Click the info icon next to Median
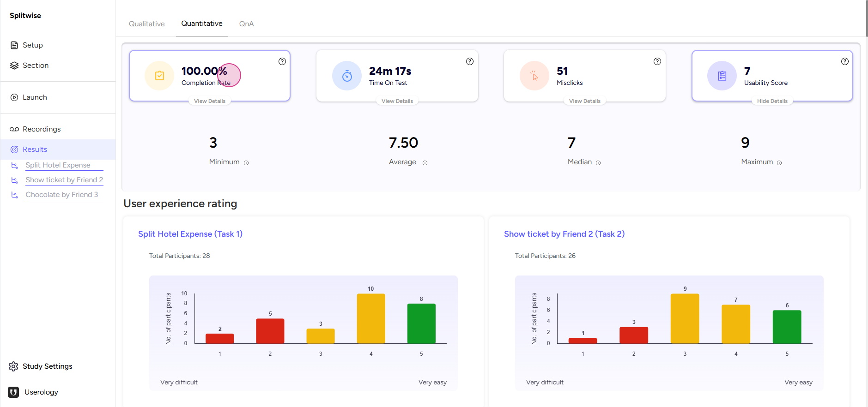Screen dimensions: 868x407 tap(598, 163)
